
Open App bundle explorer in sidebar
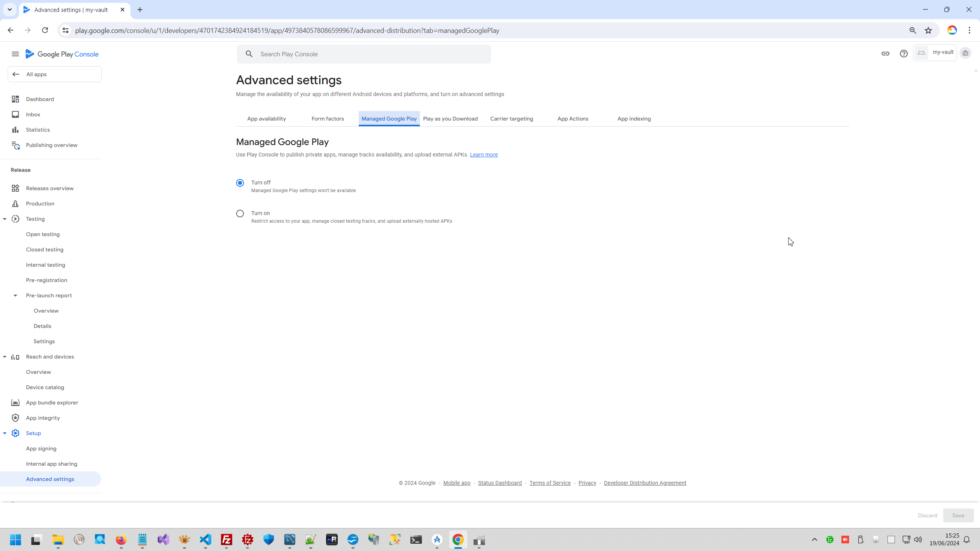point(52,403)
